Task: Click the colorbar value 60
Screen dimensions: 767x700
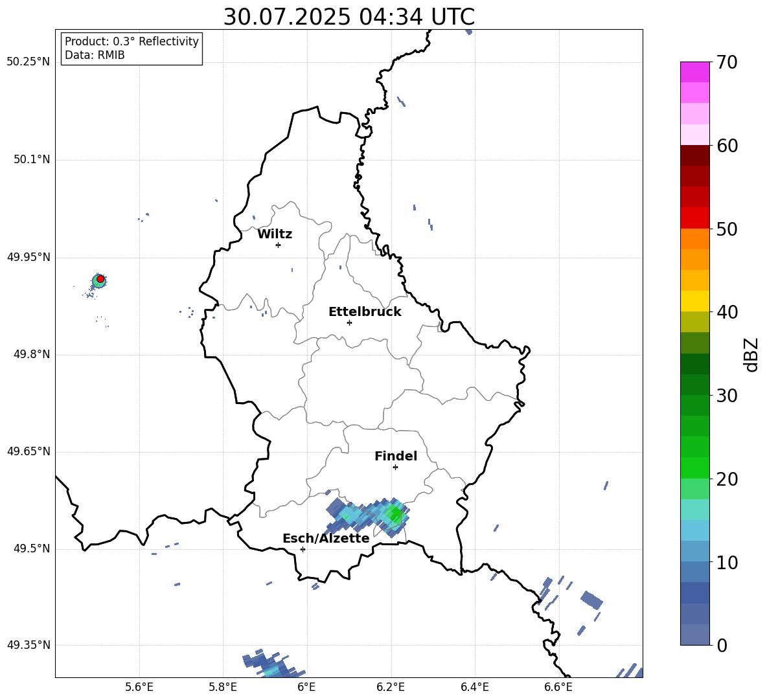Action: [727, 146]
